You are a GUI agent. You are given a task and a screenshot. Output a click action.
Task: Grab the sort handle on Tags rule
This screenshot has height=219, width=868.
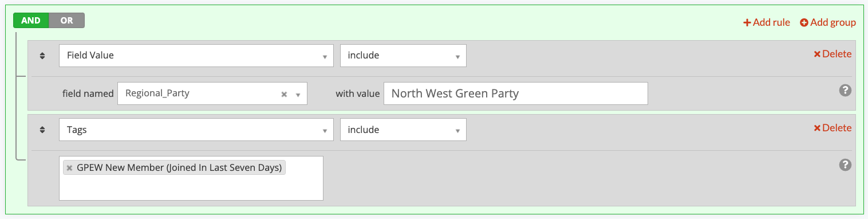(x=42, y=130)
